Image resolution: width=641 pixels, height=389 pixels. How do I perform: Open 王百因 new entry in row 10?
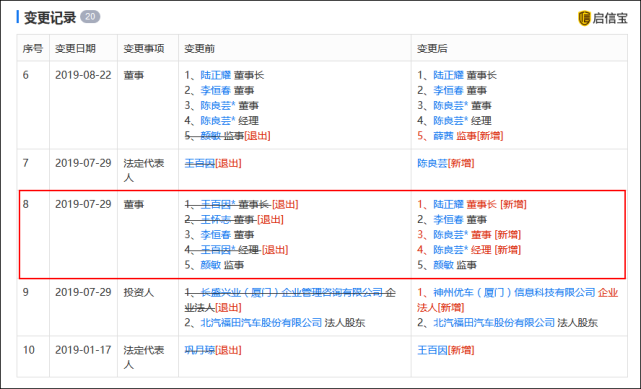click(433, 350)
